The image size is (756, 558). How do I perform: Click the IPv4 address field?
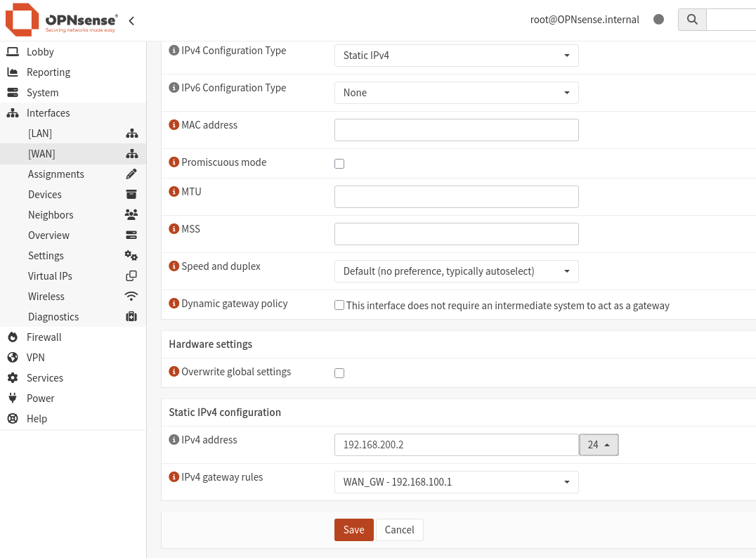tap(457, 445)
